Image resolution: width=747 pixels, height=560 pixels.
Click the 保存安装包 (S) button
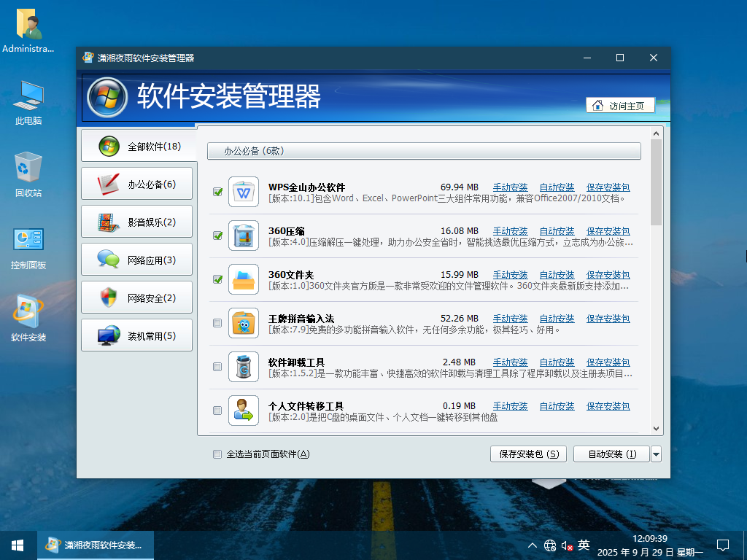(529, 454)
